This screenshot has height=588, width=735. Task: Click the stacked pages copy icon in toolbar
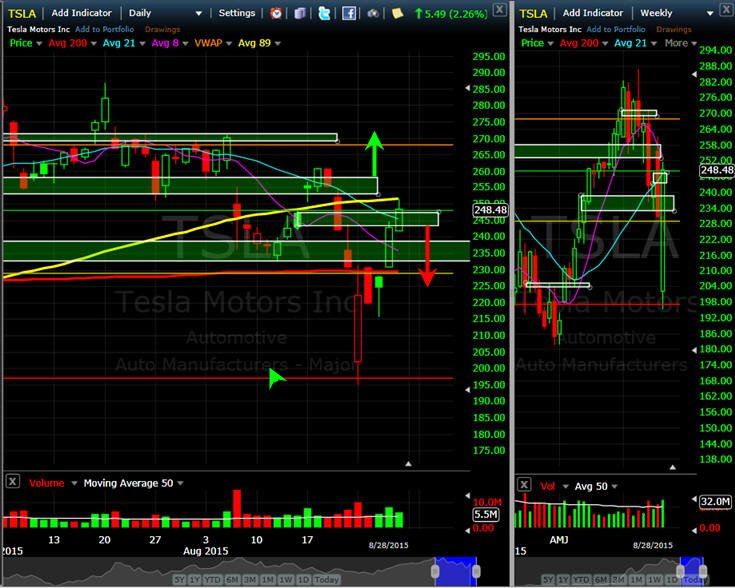point(300,13)
